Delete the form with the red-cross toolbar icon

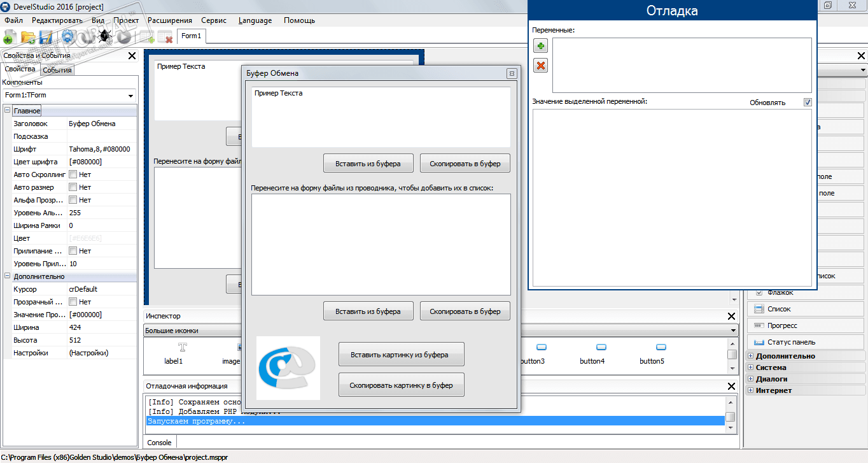pyautogui.click(x=165, y=37)
